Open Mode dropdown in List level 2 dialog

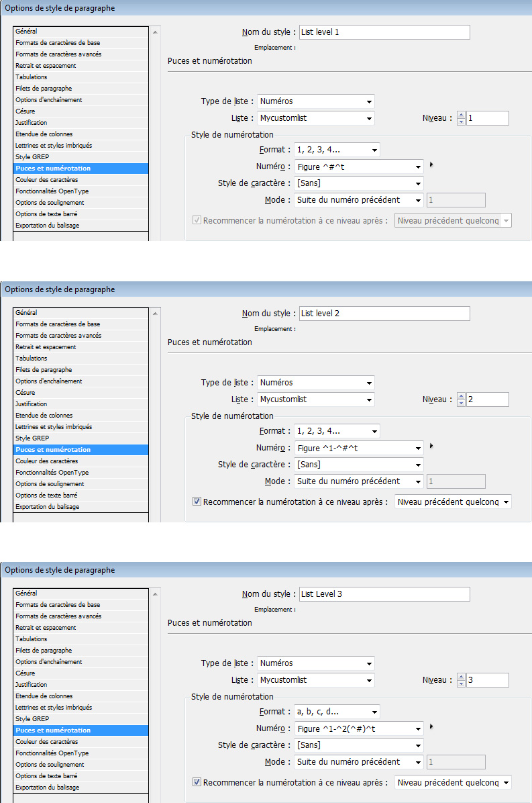[359, 481]
